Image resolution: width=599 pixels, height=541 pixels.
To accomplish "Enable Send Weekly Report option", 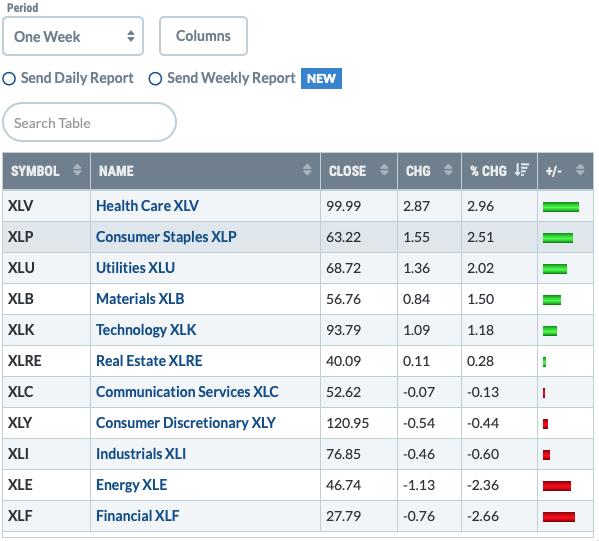I will tap(155, 79).
